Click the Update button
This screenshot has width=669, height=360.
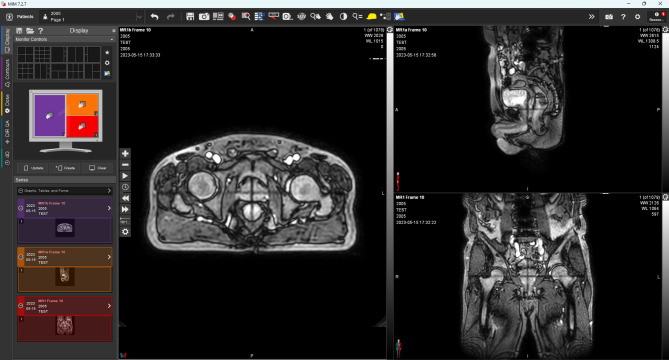pyautogui.click(x=33, y=168)
